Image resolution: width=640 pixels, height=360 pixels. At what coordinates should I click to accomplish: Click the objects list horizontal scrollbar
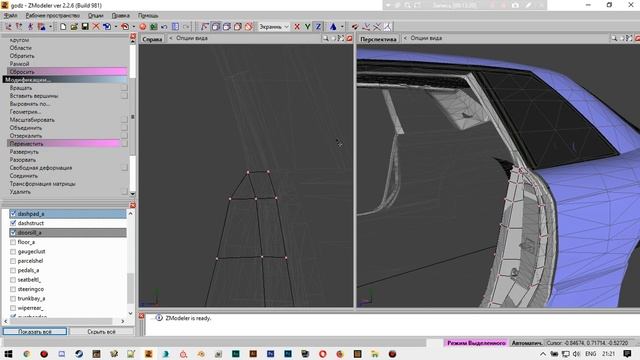pos(64,321)
